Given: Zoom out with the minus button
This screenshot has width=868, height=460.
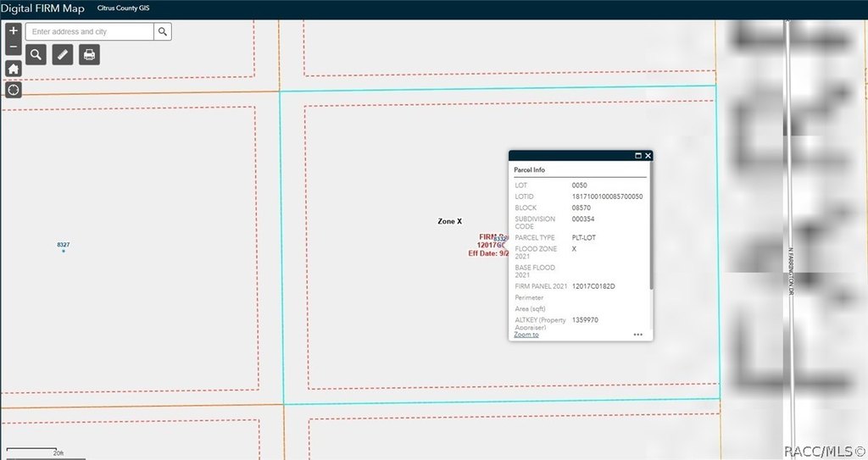Looking at the screenshot, I should point(14,47).
